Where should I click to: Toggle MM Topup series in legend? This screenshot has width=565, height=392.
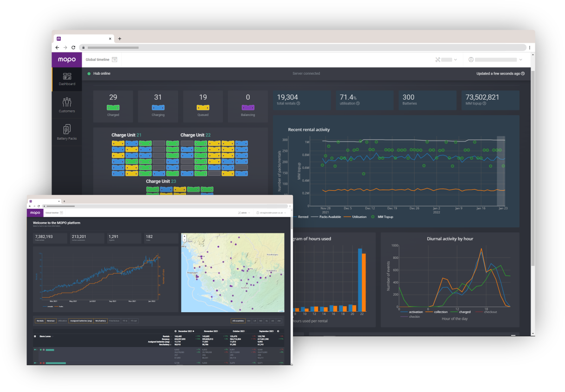pyautogui.click(x=381, y=217)
